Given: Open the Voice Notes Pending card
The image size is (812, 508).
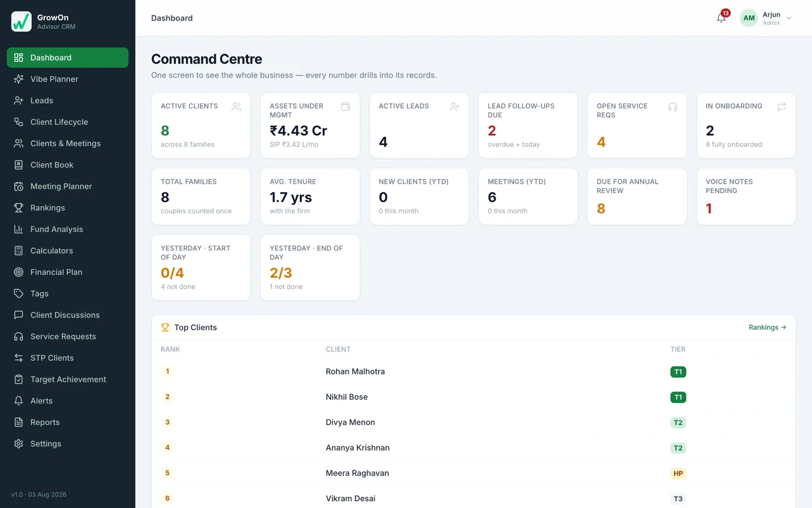Looking at the screenshot, I should (746, 196).
